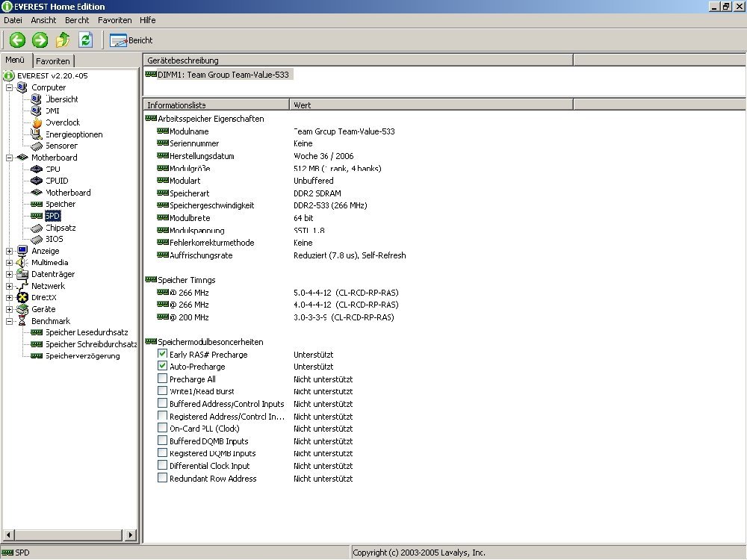Click the green Back arrow toolbar icon
Image resolution: width=747 pixels, height=560 pixels.
coord(17,40)
